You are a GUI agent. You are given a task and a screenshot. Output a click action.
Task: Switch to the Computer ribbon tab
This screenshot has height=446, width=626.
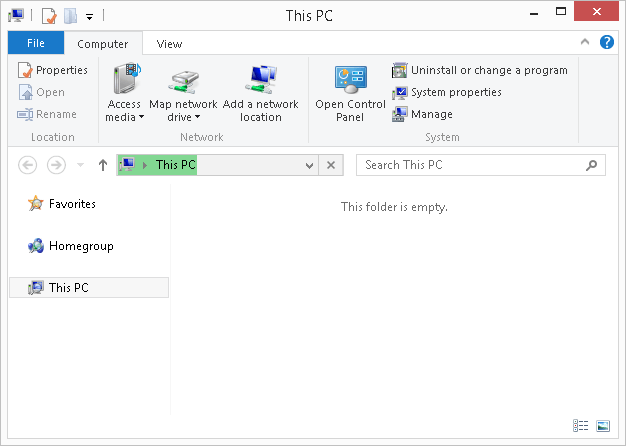(x=103, y=44)
